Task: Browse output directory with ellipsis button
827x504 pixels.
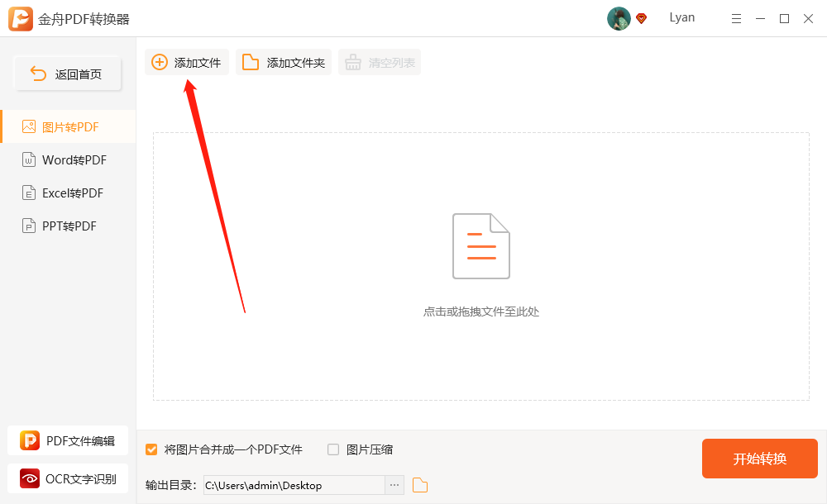Action: pos(394,485)
